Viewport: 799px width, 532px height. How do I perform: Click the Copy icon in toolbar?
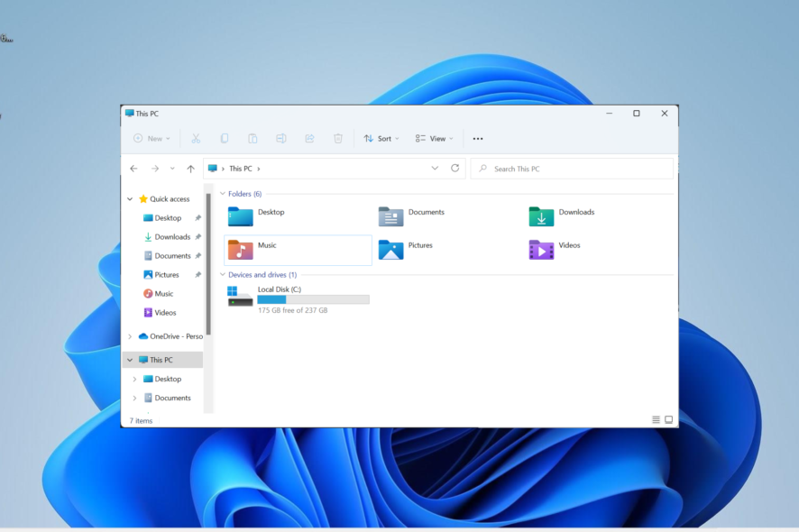click(225, 139)
